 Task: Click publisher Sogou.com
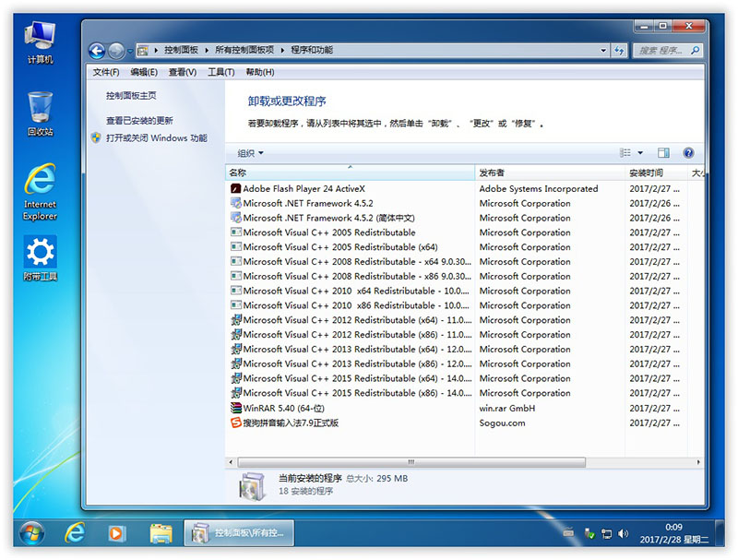[x=502, y=423]
